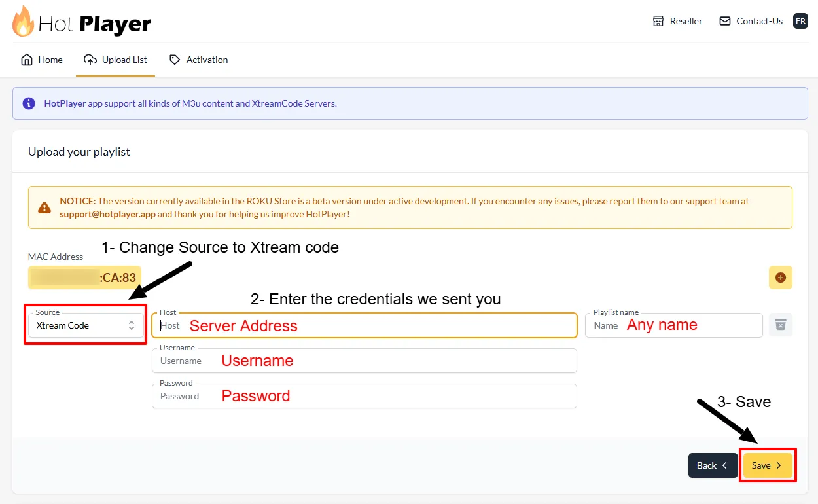Click the Activation tag icon
Screen dimensions: 818x504
[175, 60]
